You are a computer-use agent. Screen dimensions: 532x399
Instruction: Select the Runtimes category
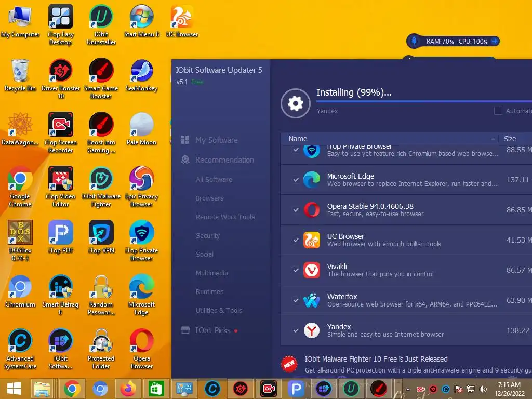(x=210, y=291)
